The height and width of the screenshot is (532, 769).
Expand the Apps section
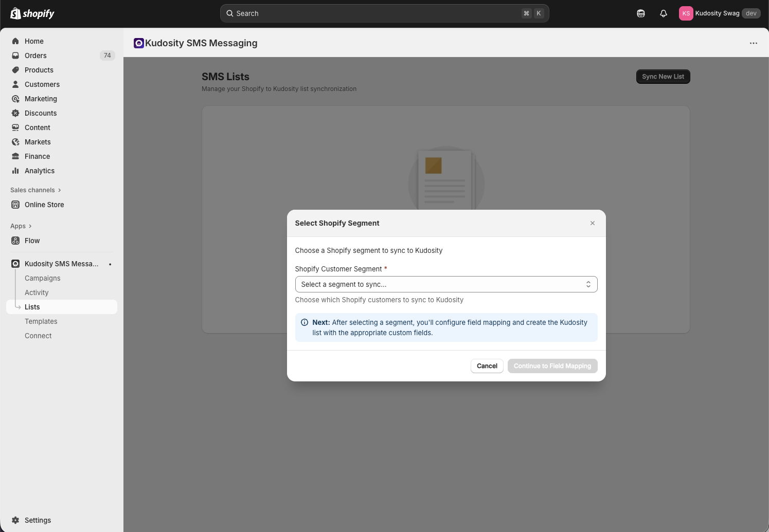pyautogui.click(x=21, y=226)
